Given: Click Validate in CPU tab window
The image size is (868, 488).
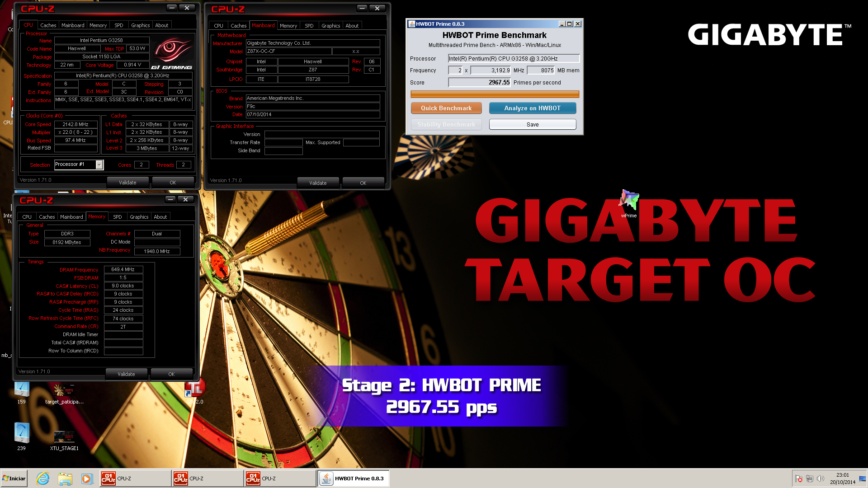Looking at the screenshot, I should pyautogui.click(x=127, y=183).
